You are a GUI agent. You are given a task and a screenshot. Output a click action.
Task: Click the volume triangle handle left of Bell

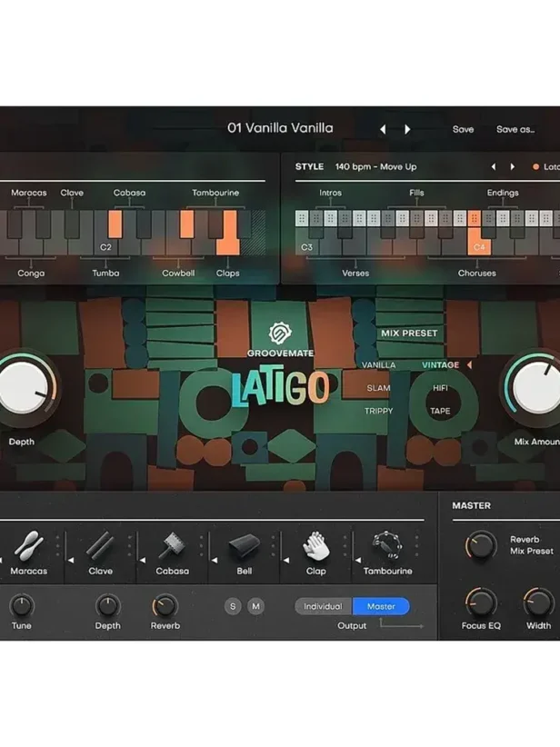215,561
